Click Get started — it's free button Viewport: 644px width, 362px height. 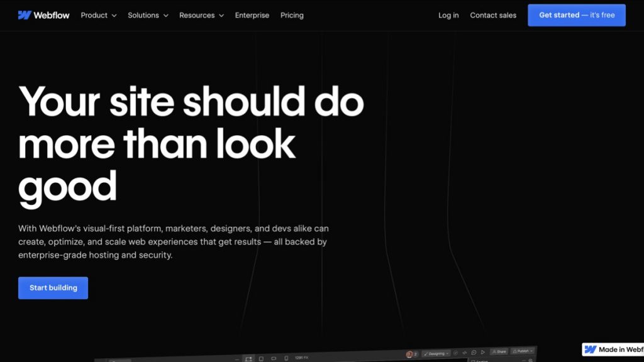coord(577,15)
